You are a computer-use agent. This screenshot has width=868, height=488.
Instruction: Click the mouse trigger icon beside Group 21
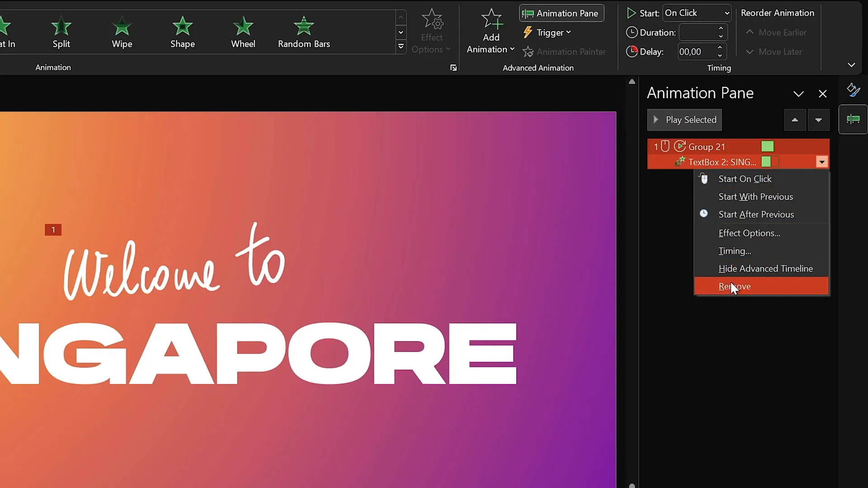(665, 146)
